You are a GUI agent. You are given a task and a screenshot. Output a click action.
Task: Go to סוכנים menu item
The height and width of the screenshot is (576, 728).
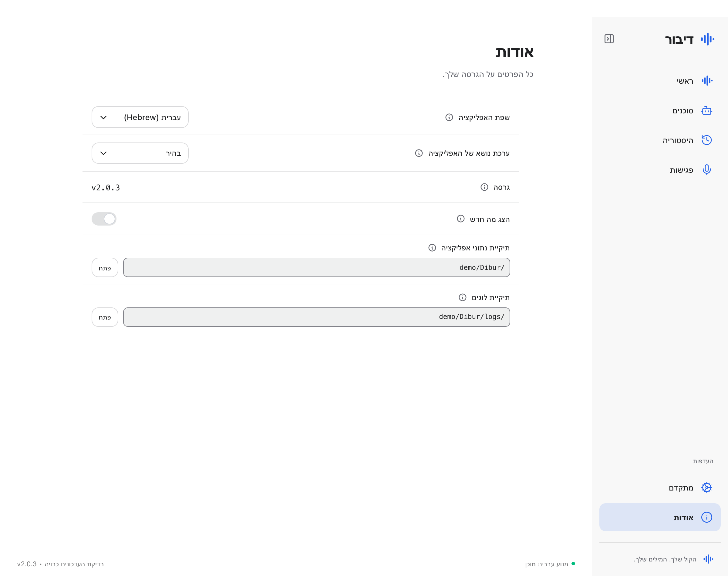click(x=660, y=111)
